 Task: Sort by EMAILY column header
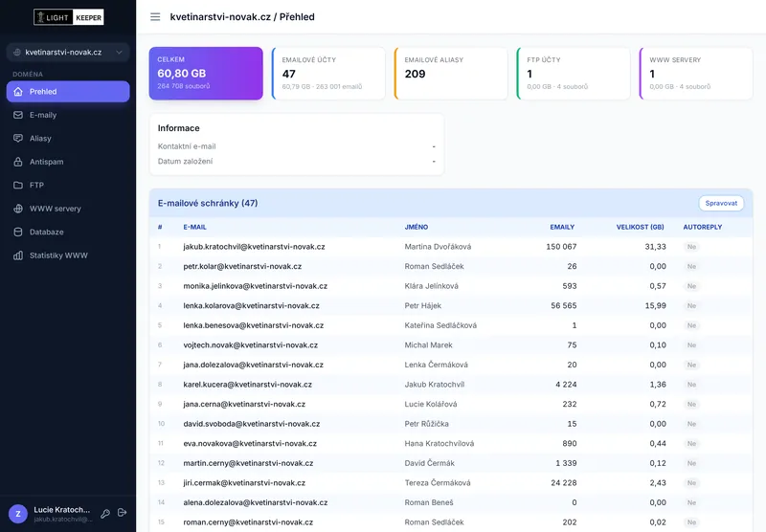[562, 227]
